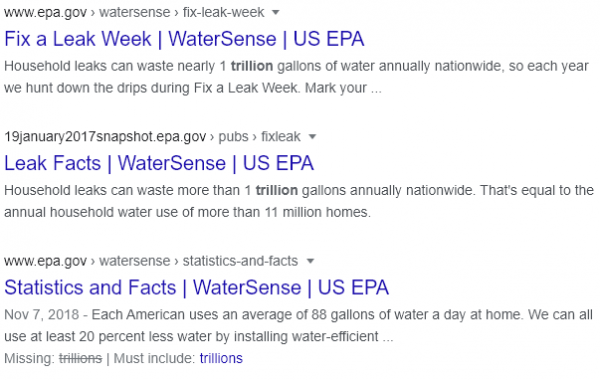Click the Nov 7, 2018 date text
The image size is (600, 380).
(x=42, y=315)
